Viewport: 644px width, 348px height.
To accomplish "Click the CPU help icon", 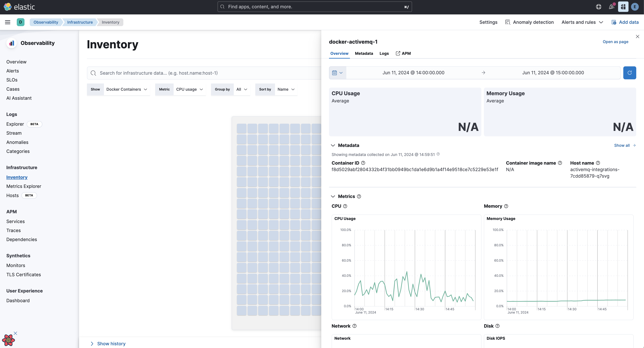I will (x=345, y=206).
